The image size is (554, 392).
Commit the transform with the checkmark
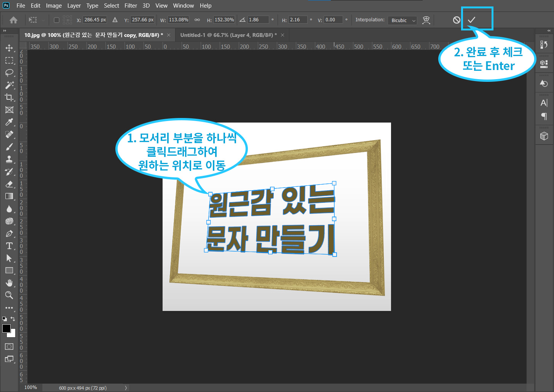[471, 20]
